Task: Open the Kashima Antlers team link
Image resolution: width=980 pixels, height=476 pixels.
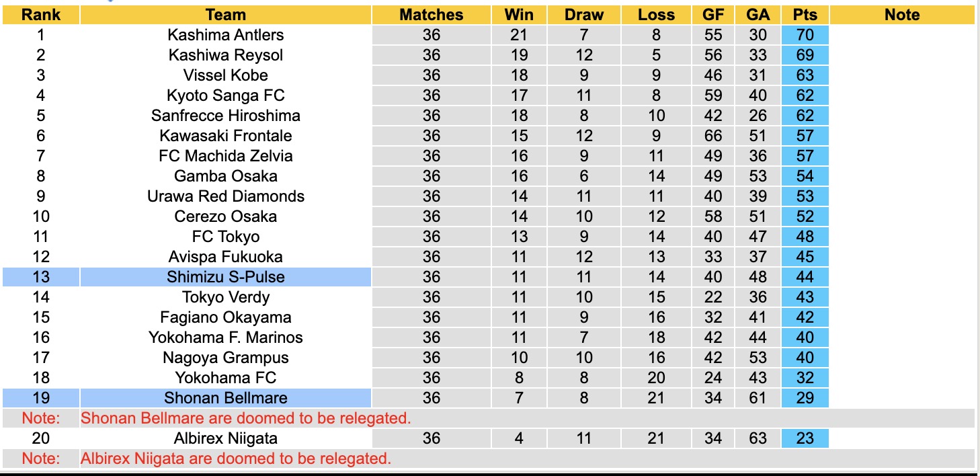Action: click(x=226, y=35)
